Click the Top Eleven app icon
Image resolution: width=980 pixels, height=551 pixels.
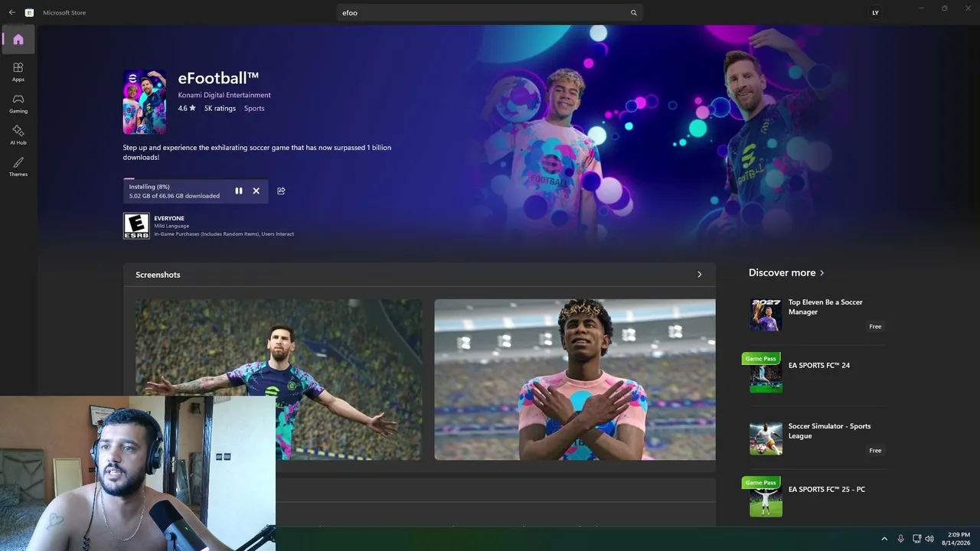click(766, 315)
